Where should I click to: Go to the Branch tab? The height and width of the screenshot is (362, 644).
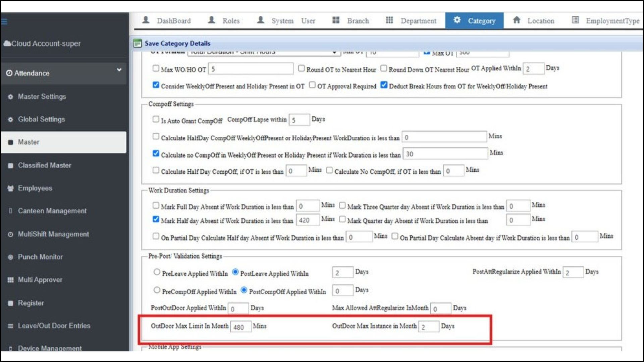[351, 21]
